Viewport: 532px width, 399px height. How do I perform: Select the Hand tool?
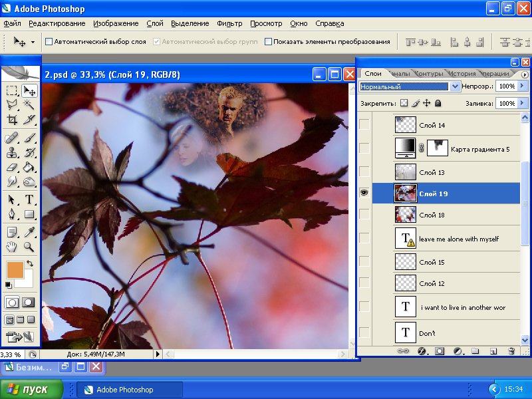[12, 247]
